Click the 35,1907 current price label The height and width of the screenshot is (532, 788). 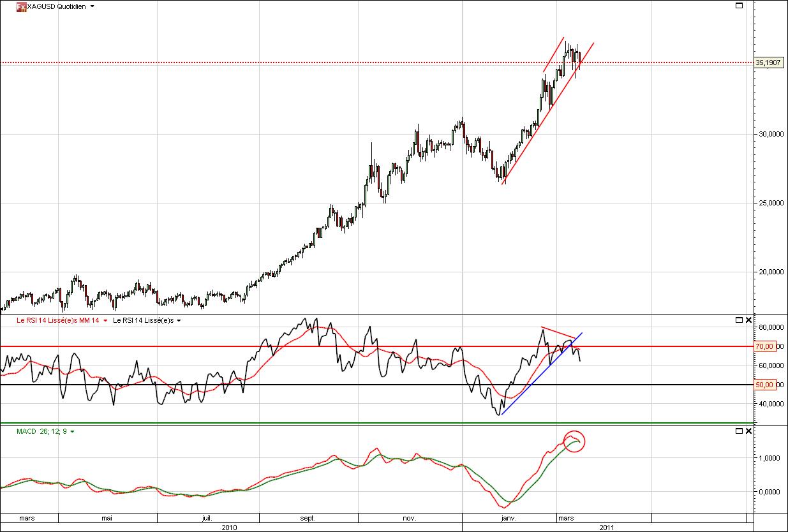(769, 63)
